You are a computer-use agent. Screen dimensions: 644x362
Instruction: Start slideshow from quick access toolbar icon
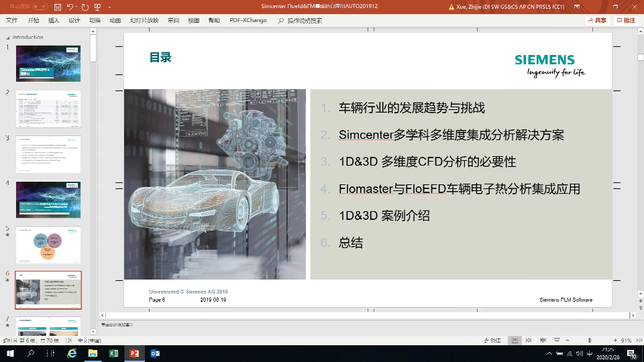tap(98, 7)
